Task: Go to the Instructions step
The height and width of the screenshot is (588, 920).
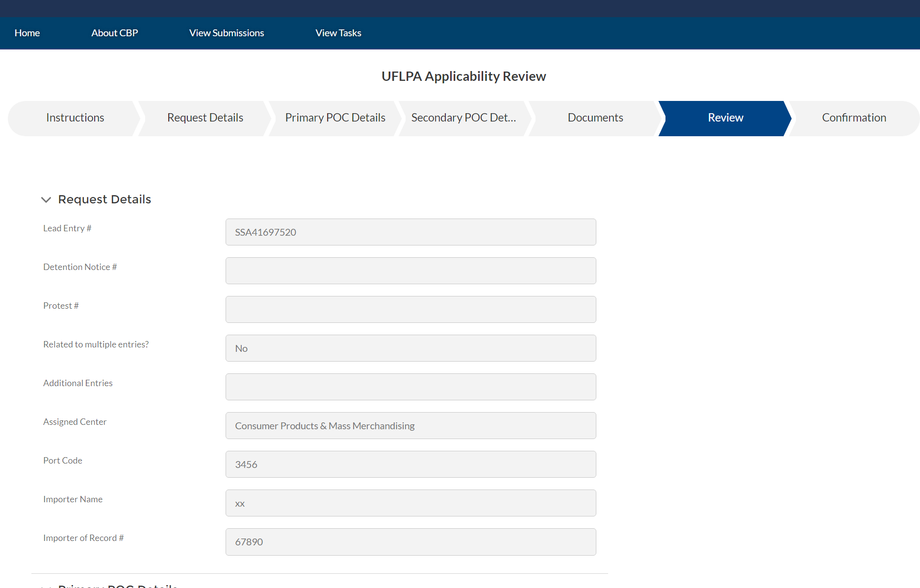Action: coord(75,118)
